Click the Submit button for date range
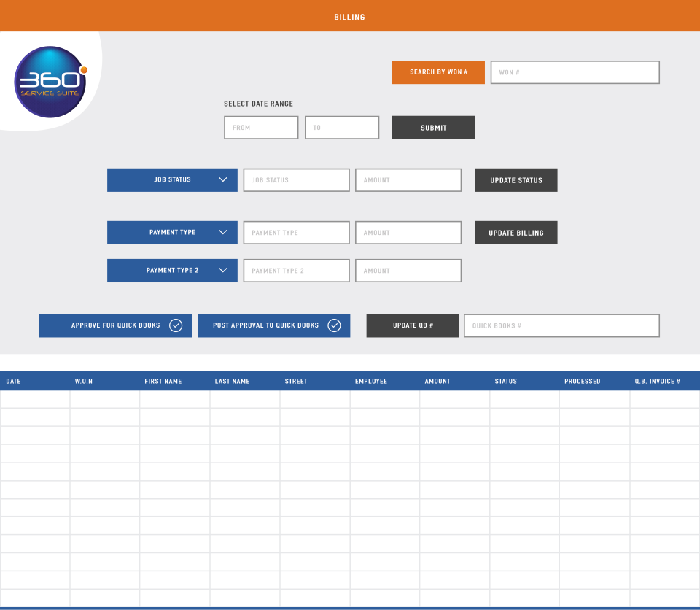700x610 pixels. click(433, 127)
